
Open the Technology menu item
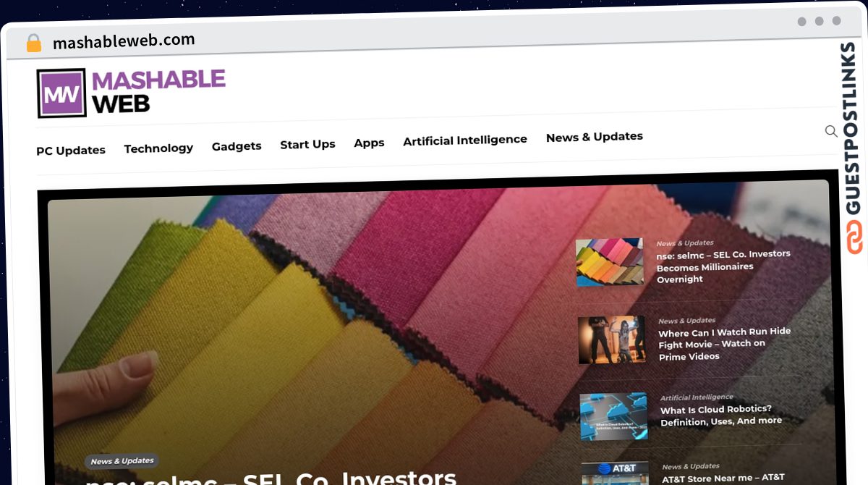tap(158, 148)
